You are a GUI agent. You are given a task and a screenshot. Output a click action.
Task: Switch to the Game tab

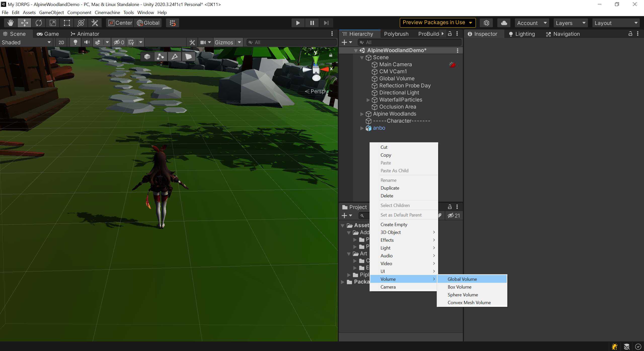click(48, 34)
